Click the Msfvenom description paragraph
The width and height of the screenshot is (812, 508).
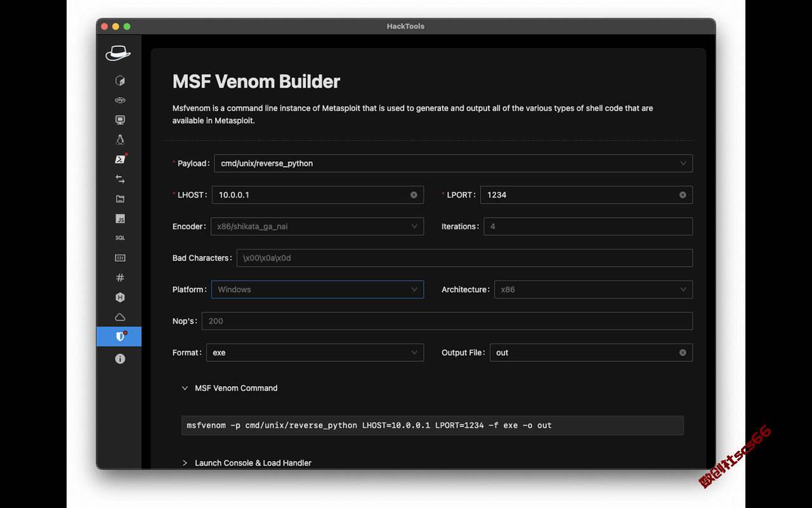click(413, 114)
